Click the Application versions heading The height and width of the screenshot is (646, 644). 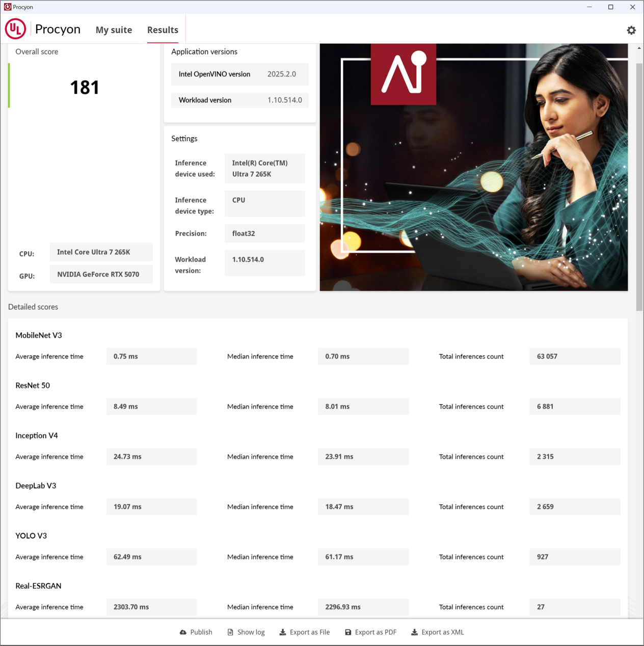[204, 51]
